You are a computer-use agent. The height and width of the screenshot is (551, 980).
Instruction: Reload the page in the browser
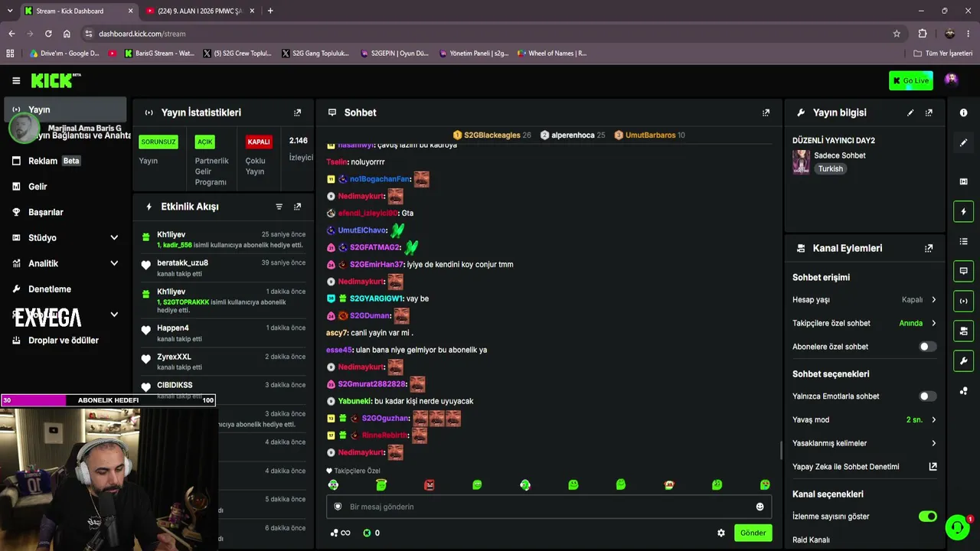(x=48, y=34)
